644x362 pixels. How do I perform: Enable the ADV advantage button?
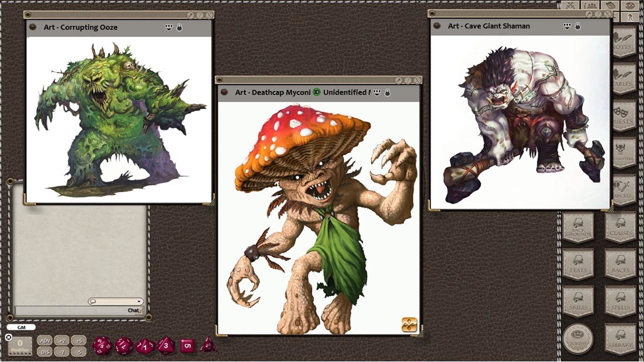click(x=44, y=340)
